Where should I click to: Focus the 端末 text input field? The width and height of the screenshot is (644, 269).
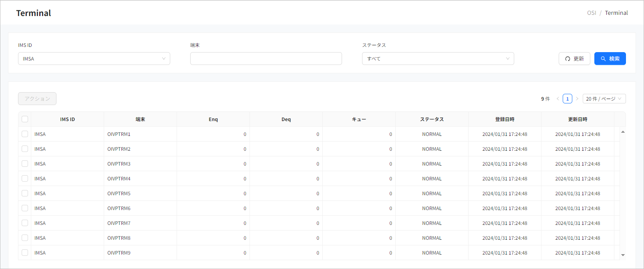[266, 59]
